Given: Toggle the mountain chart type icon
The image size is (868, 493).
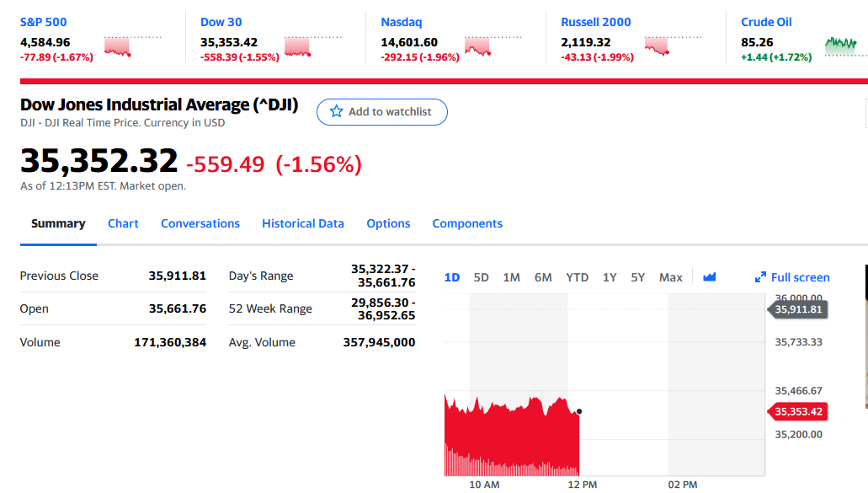Looking at the screenshot, I should [709, 277].
